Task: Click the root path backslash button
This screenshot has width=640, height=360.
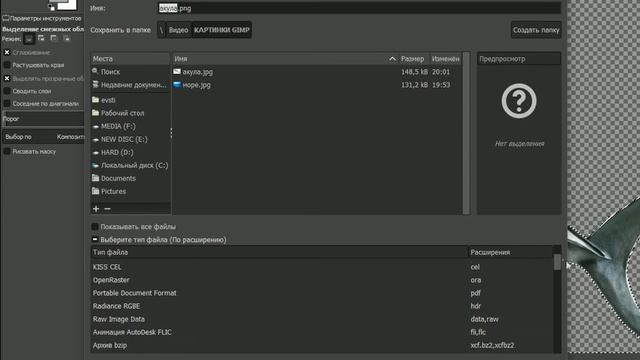Action: tap(161, 30)
